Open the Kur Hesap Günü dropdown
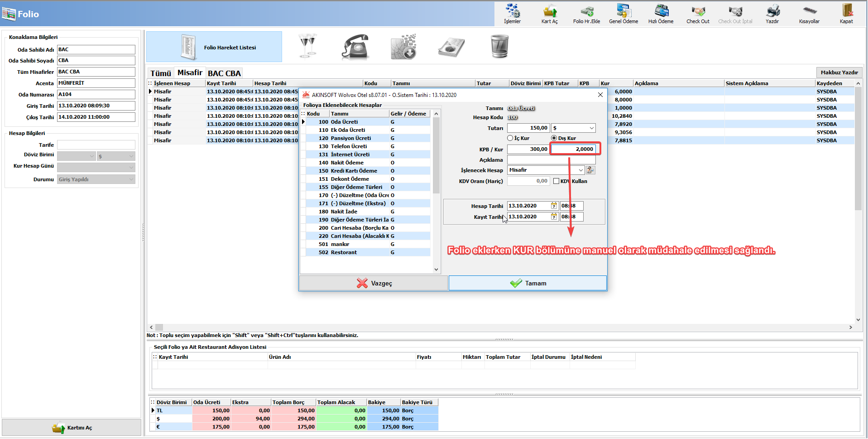 coord(96,167)
